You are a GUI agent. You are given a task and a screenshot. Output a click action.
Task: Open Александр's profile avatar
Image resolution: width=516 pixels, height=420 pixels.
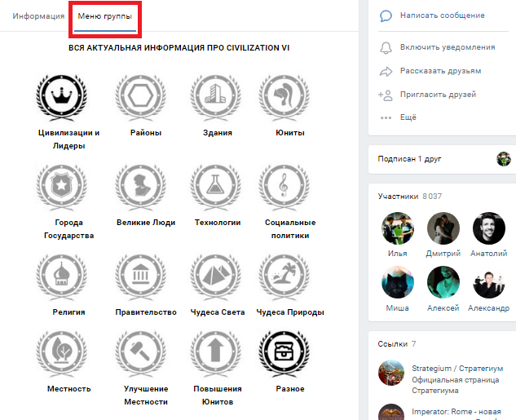488,282
